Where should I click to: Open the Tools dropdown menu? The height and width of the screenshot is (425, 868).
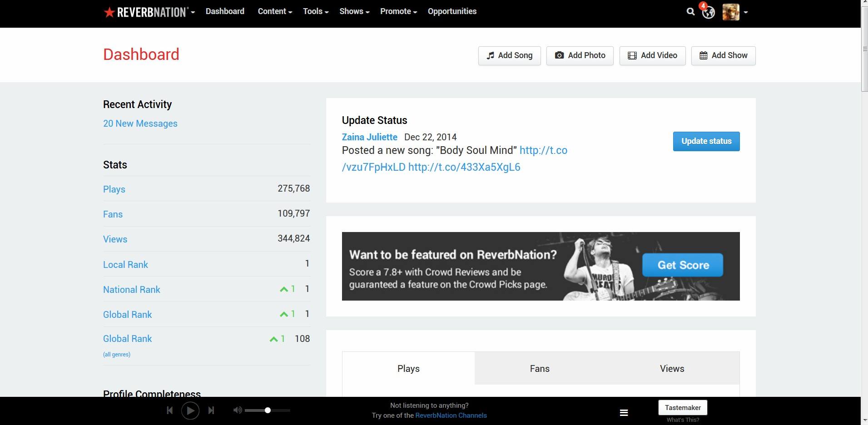pos(316,11)
